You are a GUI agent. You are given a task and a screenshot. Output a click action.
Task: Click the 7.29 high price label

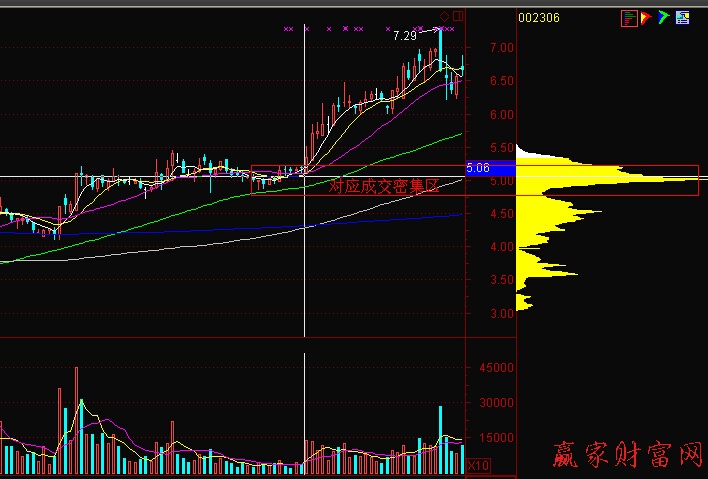(405, 36)
